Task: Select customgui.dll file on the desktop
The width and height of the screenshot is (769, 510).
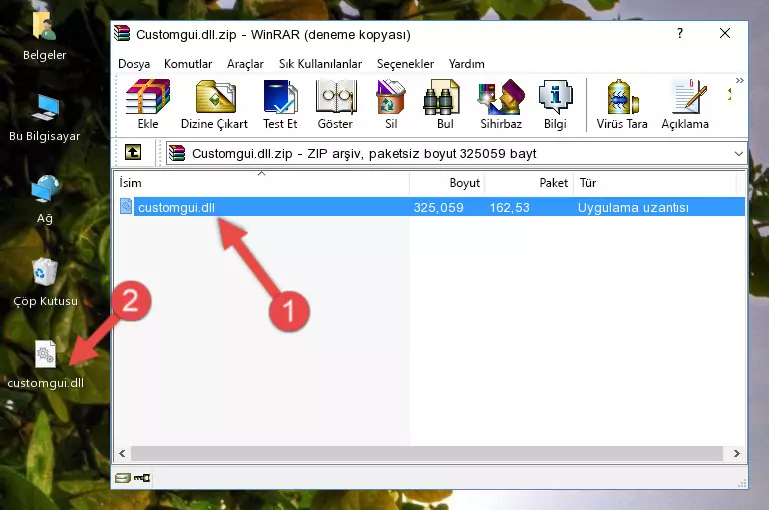Action: click(x=46, y=365)
